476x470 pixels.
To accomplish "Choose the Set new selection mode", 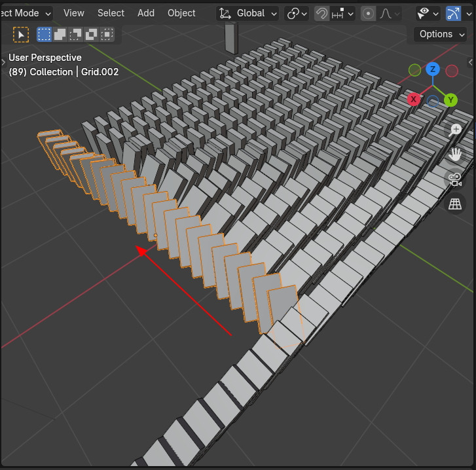I will tap(44, 34).
